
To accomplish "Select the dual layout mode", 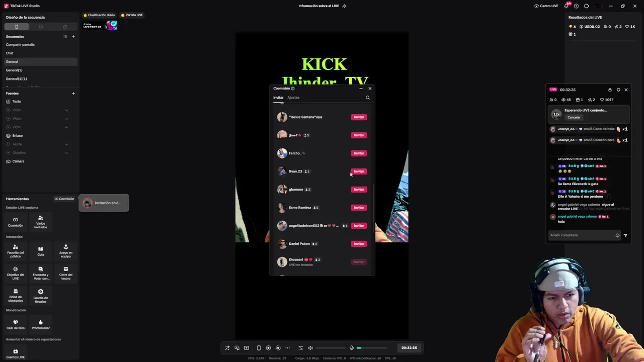I will pos(65,27).
